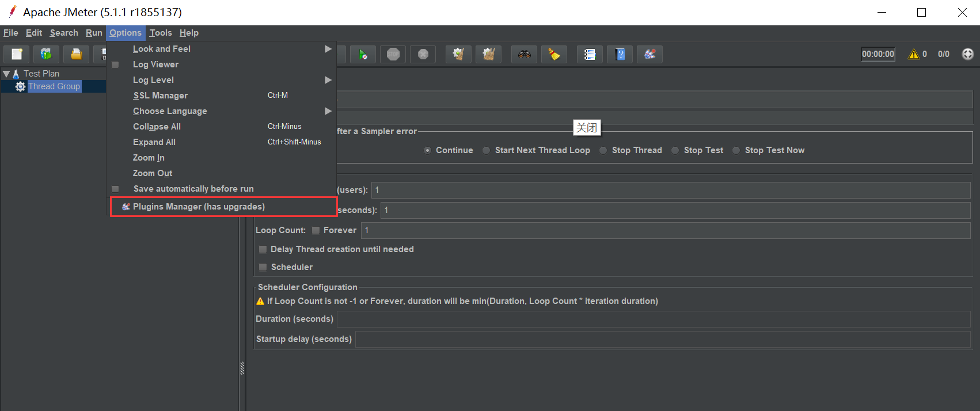Click the split pane divider handle
This screenshot has height=411, width=980.
pos(242,368)
